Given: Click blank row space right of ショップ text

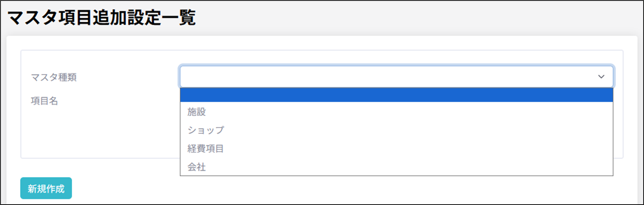Looking at the screenshot, I should [404, 130].
